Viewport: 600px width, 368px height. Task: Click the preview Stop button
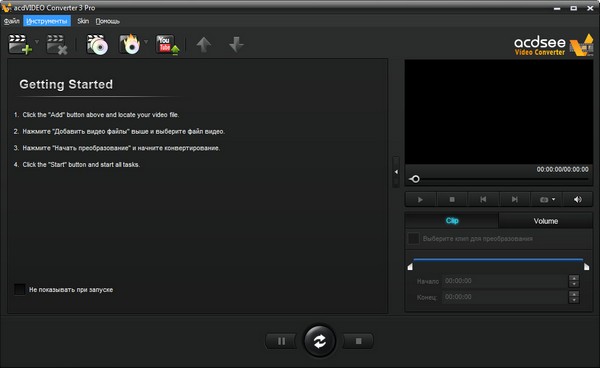click(452, 199)
